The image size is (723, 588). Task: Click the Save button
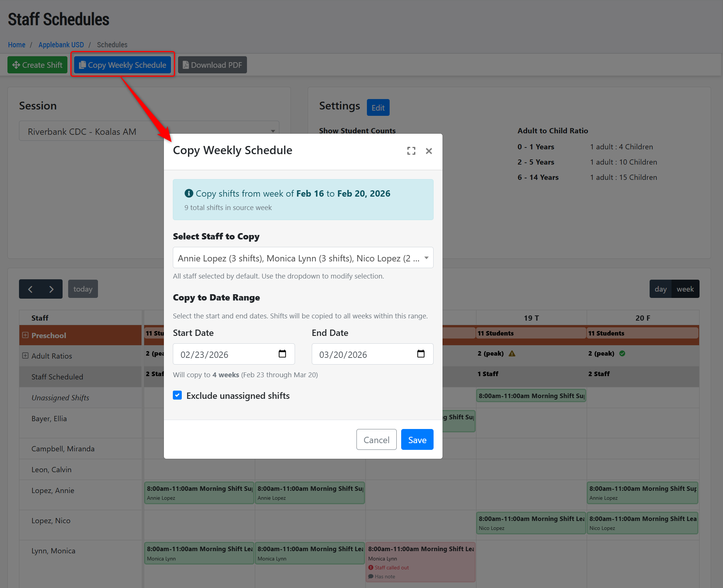click(417, 440)
